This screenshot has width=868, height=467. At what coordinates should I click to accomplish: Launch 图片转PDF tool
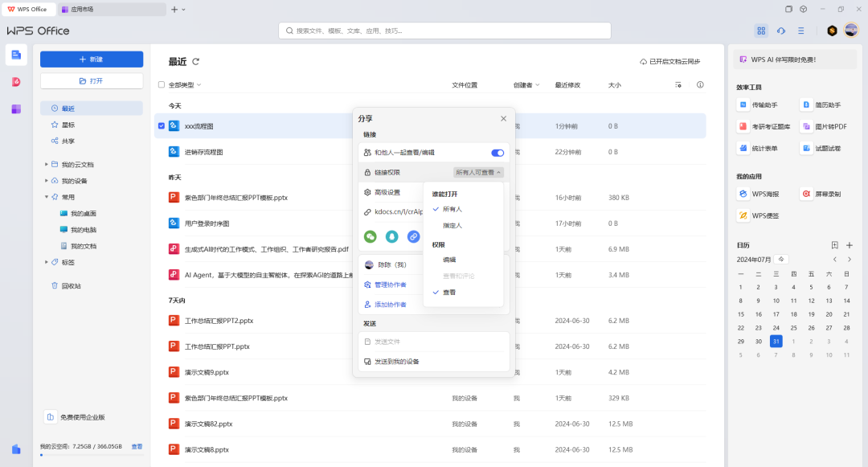(x=825, y=127)
